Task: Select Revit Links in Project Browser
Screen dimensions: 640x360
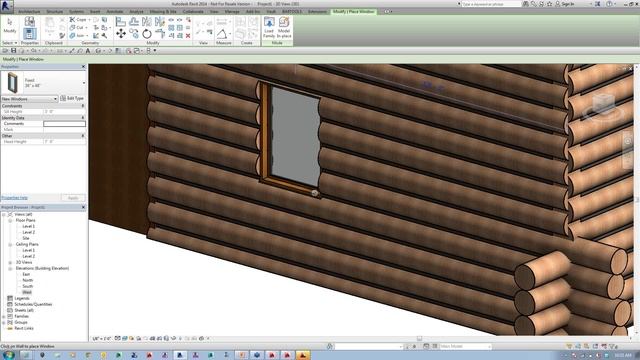Action: point(24,328)
